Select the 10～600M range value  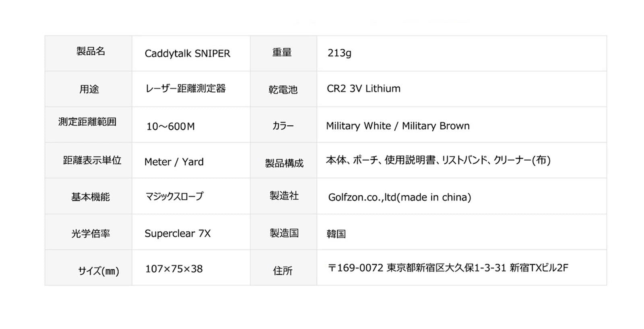coord(170,126)
